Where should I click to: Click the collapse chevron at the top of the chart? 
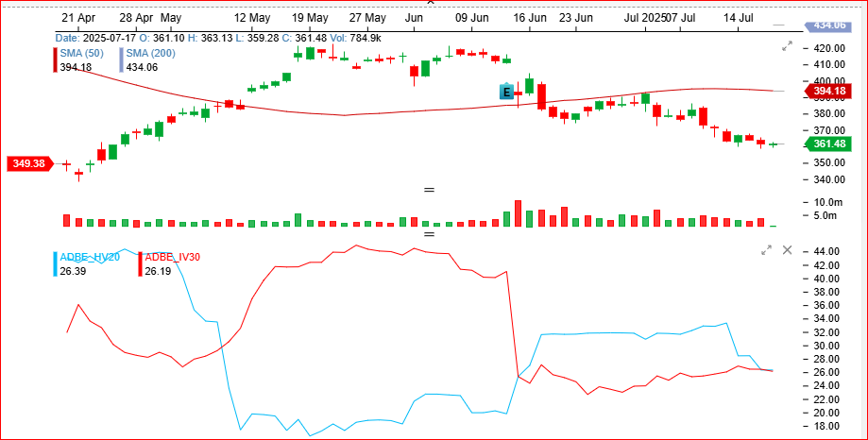(432, 2)
